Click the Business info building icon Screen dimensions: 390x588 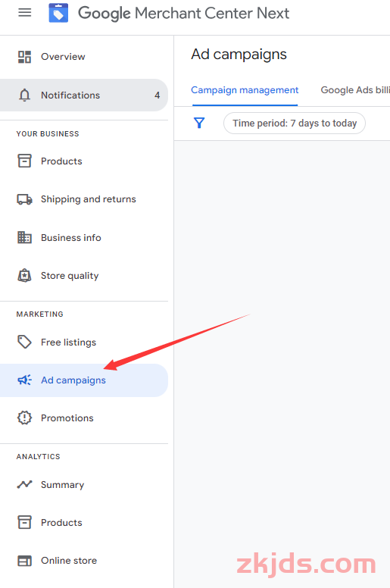(25, 238)
